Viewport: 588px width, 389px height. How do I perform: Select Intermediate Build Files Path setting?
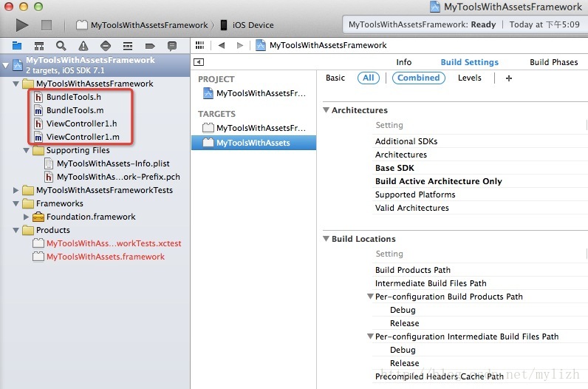(431, 283)
